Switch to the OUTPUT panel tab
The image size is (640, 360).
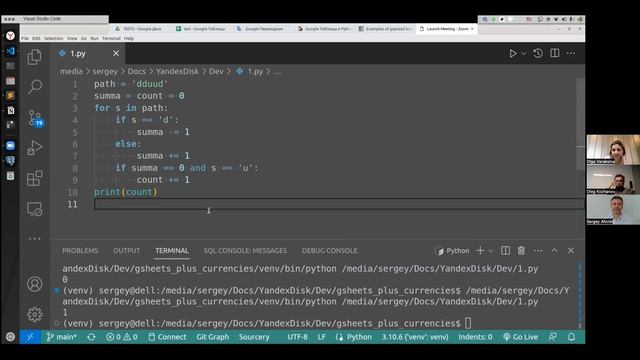[x=127, y=251]
